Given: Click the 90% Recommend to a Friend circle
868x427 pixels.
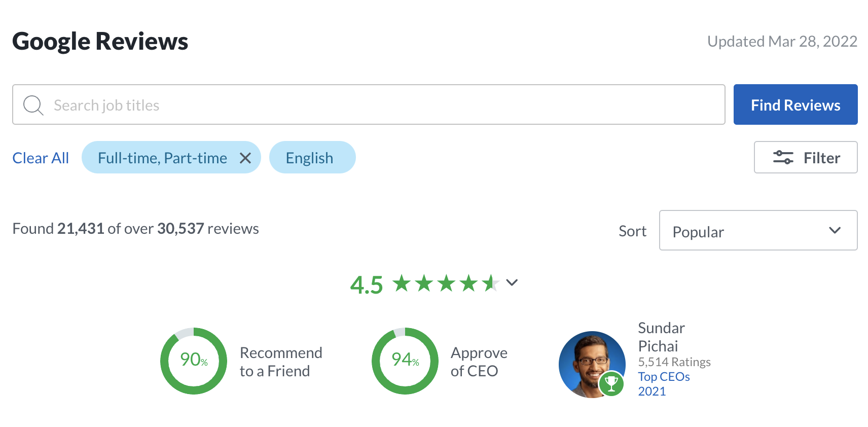Looking at the screenshot, I should click(x=194, y=361).
